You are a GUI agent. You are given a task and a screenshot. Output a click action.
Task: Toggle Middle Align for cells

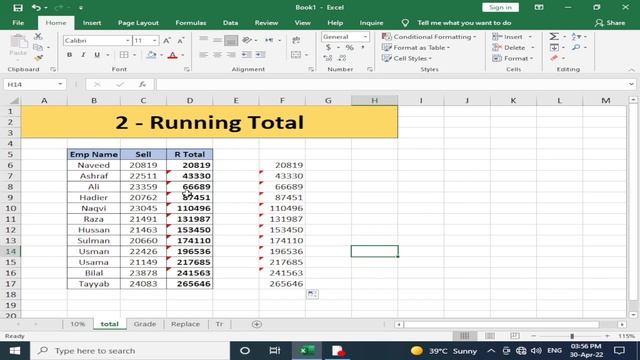click(217, 40)
